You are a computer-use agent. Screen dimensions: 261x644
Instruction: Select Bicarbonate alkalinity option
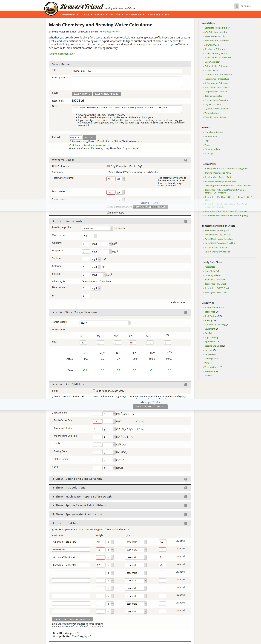pyautogui.click(x=83, y=281)
